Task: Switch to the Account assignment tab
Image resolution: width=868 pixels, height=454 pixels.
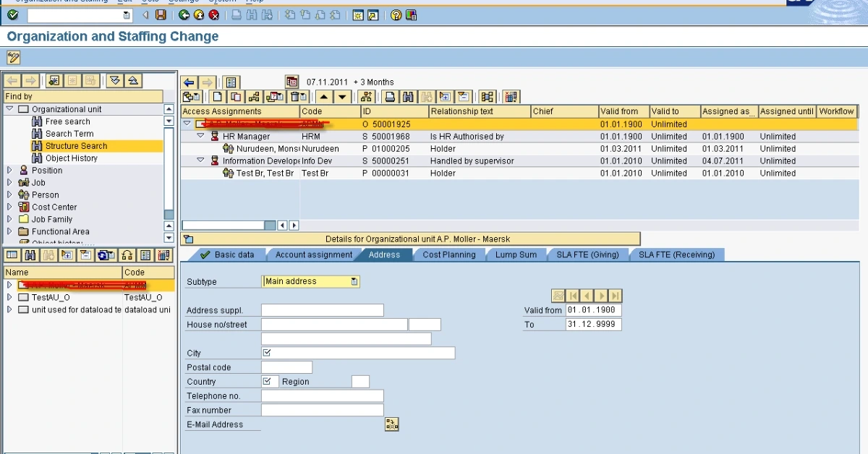Action: (x=313, y=254)
